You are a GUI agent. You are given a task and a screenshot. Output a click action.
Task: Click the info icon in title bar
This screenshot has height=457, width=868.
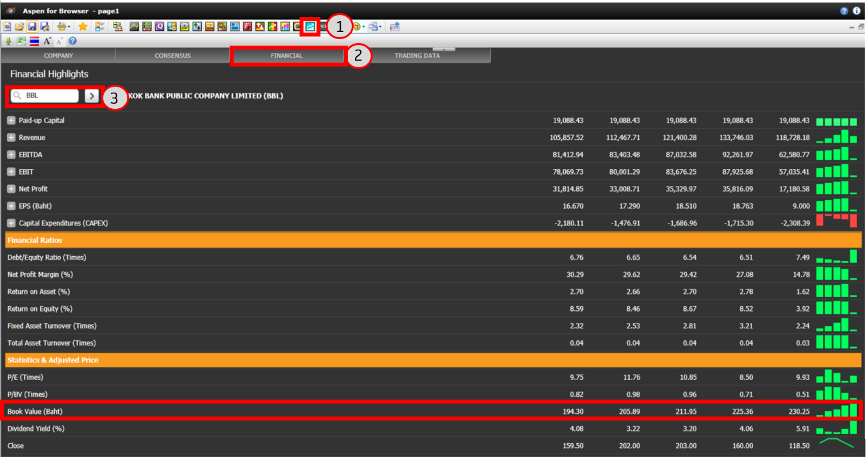click(x=856, y=11)
